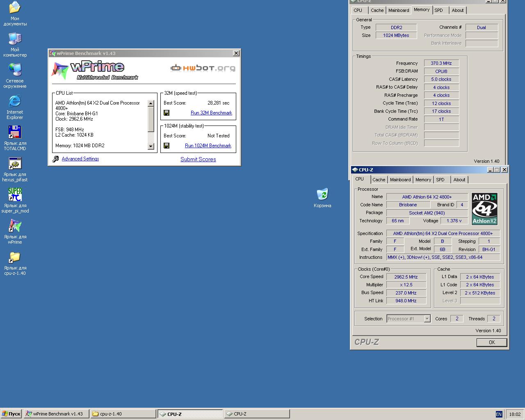Click Submit Scores link
The image size is (525, 420).
pos(198,159)
